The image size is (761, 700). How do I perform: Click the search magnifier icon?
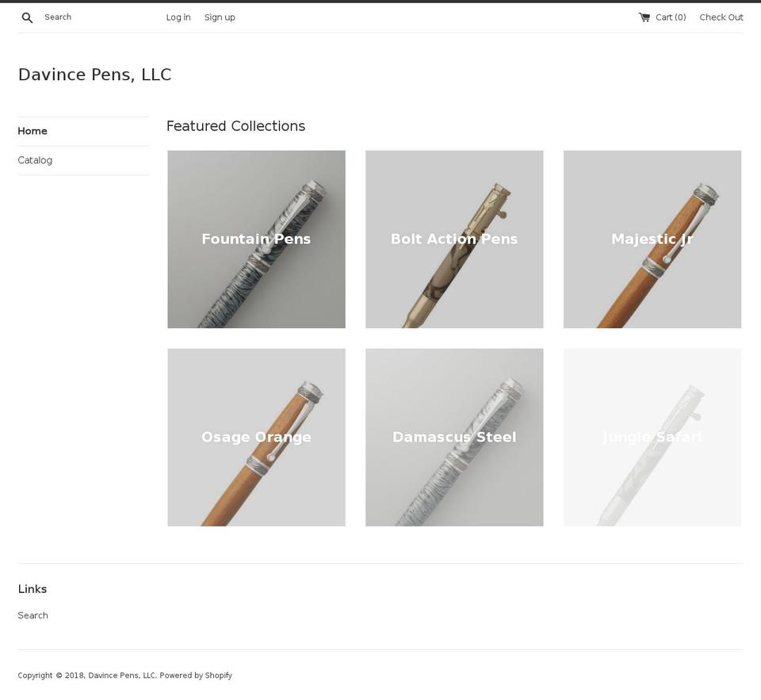[27, 18]
